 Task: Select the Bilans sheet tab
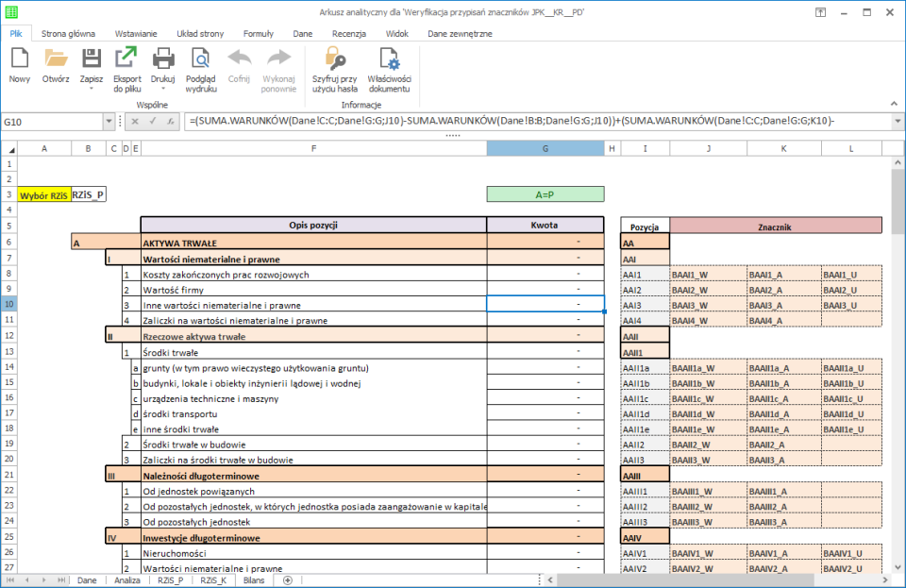pos(253,580)
